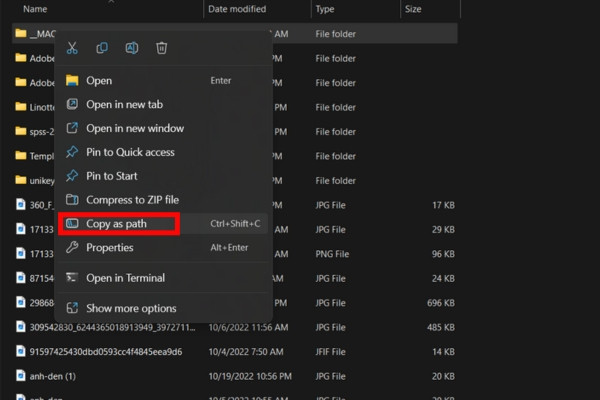The height and width of the screenshot is (400, 600).
Task: Select the _MAC folder icon
Action: [x=21, y=34]
